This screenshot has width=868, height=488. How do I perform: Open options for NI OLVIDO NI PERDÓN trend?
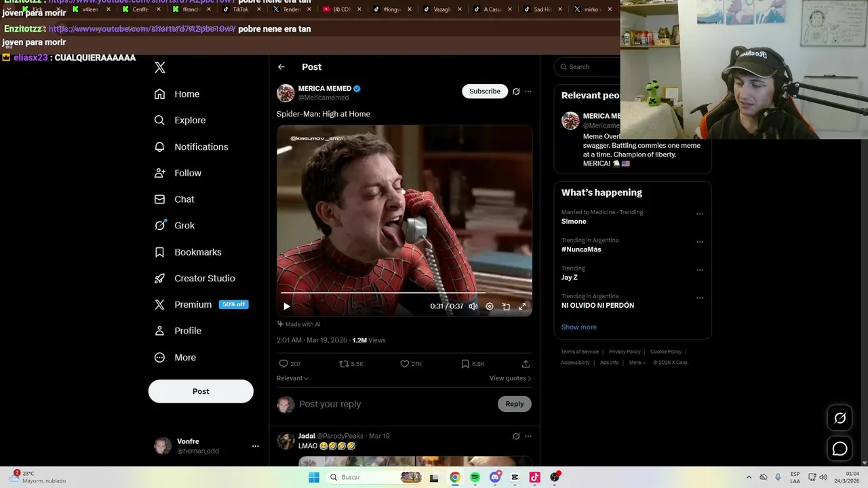tap(700, 298)
